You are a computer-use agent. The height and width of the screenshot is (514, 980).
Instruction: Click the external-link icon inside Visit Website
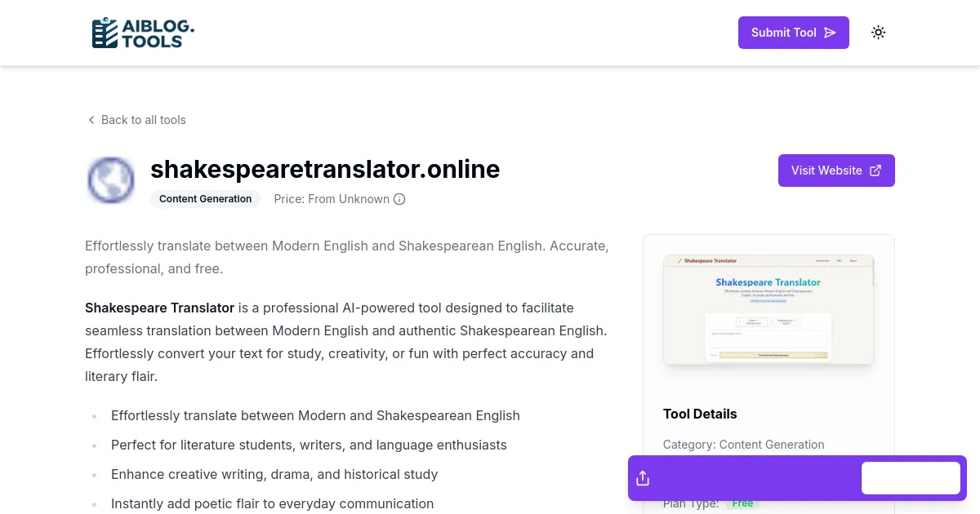[x=875, y=170]
